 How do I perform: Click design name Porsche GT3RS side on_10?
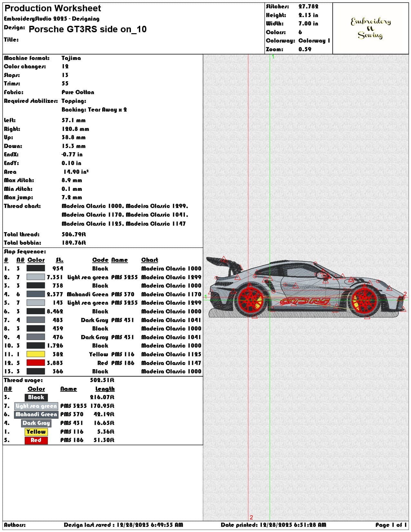88,29
